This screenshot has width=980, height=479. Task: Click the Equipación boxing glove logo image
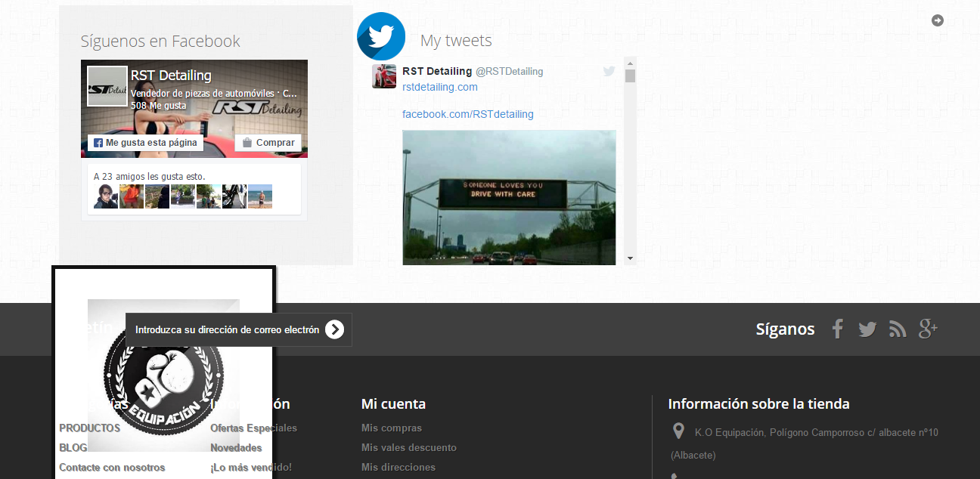[x=163, y=375]
